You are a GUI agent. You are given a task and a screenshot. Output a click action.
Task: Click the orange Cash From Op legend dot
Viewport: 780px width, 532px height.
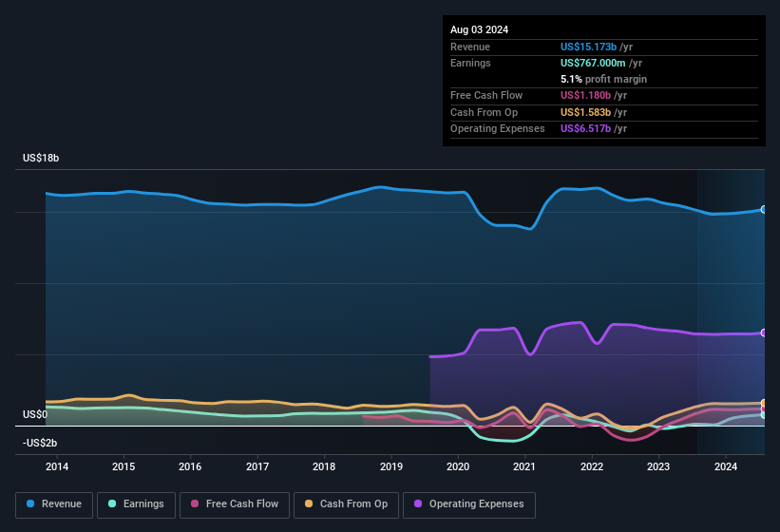(x=310, y=504)
